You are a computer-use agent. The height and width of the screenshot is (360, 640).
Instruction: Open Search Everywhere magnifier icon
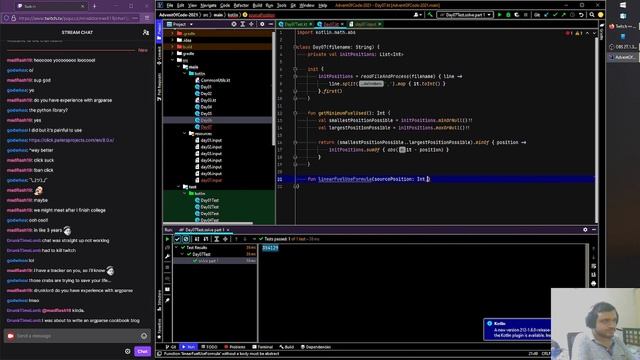pos(592,15)
